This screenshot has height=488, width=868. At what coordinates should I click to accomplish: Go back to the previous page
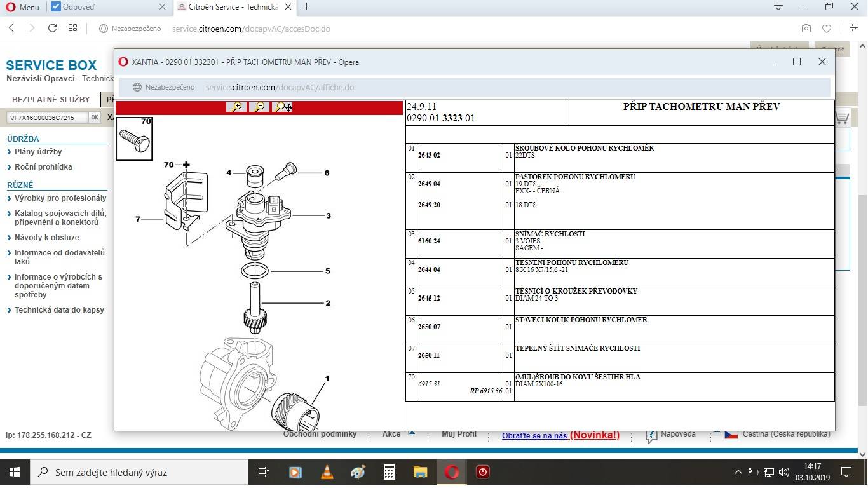click(x=11, y=28)
